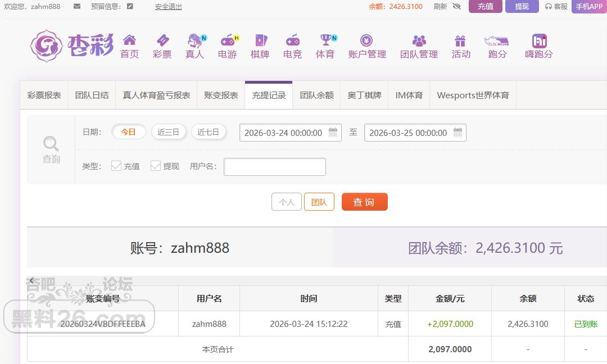Toggle the 提现 type checkbox

[x=156, y=166]
